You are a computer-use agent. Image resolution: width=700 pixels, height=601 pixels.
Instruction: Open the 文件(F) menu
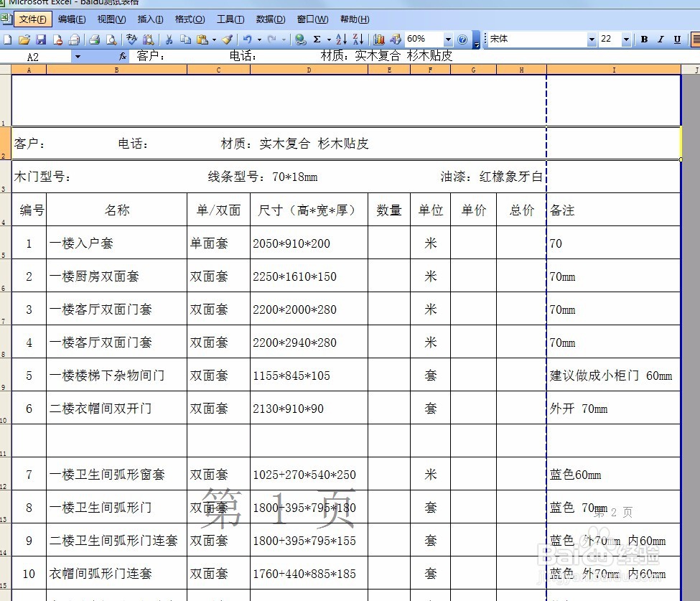click(x=33, y=19)
